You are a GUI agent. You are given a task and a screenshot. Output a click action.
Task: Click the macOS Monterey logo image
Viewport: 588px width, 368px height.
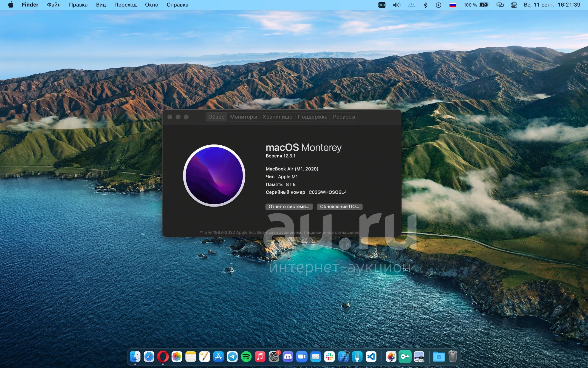click(x=214, y=175)
